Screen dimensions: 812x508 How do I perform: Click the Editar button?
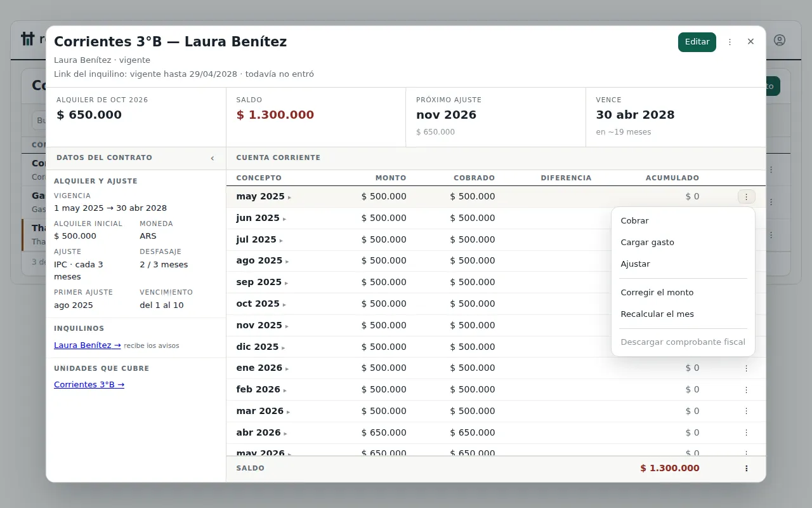(x=697, y=42)
